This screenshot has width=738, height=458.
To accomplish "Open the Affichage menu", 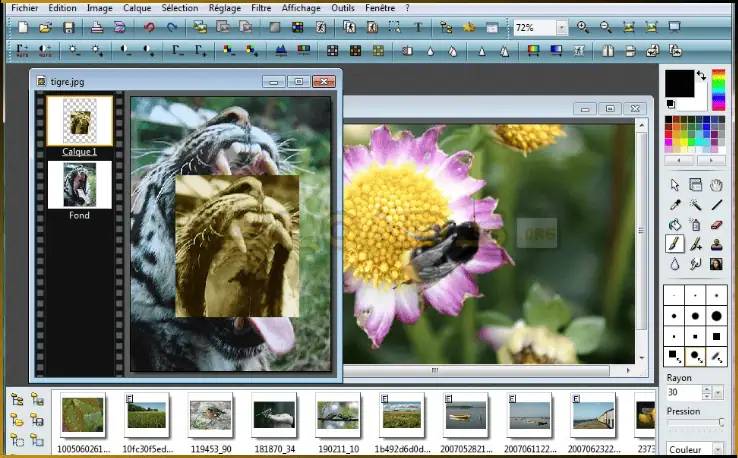I will coord(301,8).
